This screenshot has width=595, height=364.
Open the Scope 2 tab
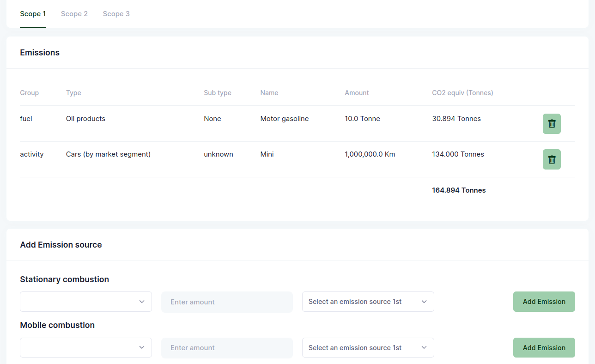(x=74, y=14)
